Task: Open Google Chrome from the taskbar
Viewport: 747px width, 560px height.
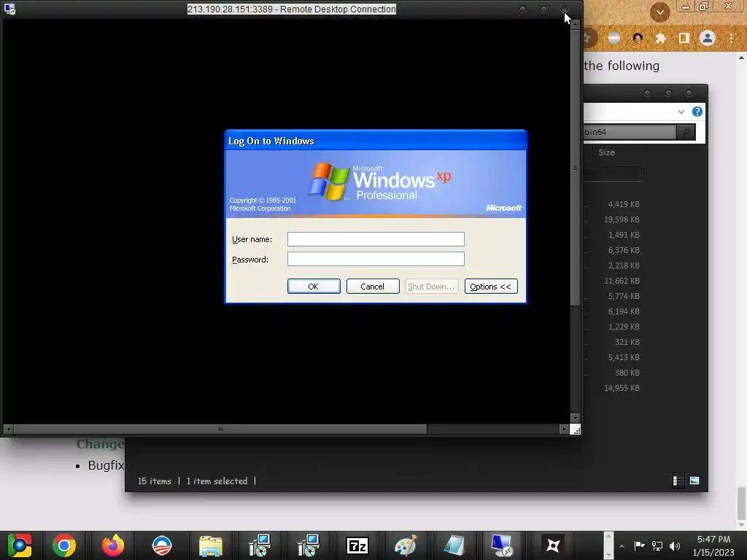Action: pyautogui.click(x=64, y=545)
